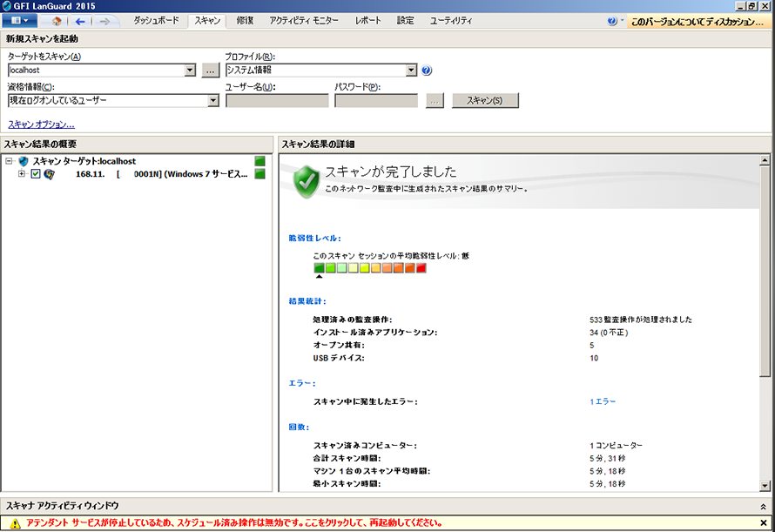
Task: Click the ユーザー名 input field
Action: pos(277,100)
